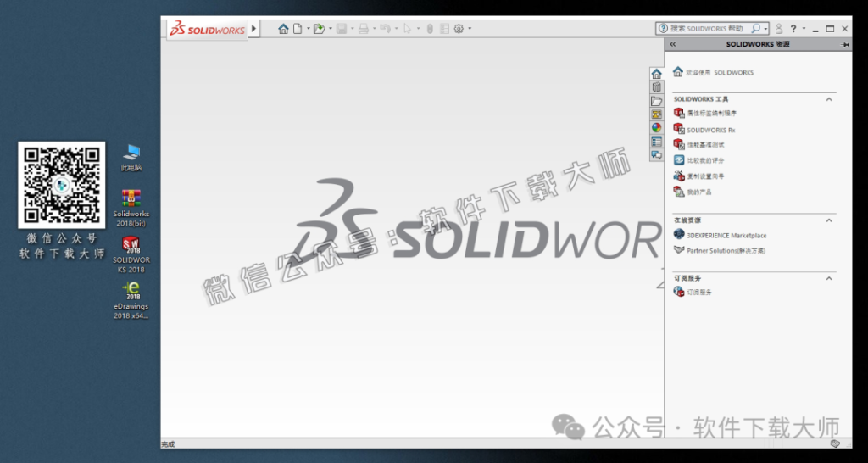This screenshot has height=463, width=868.
Task: Open the Undo dropdown arrow
Action: [397, 29]
